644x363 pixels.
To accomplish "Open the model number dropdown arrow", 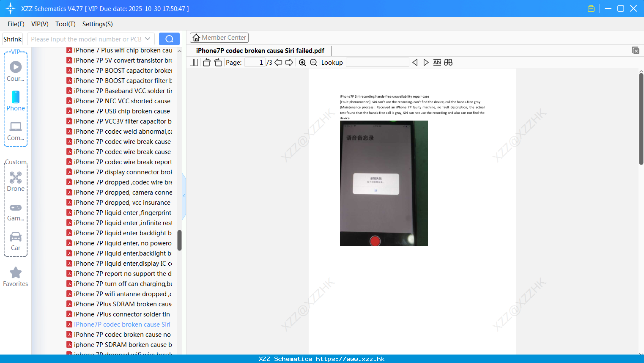I will coord(148,39).
